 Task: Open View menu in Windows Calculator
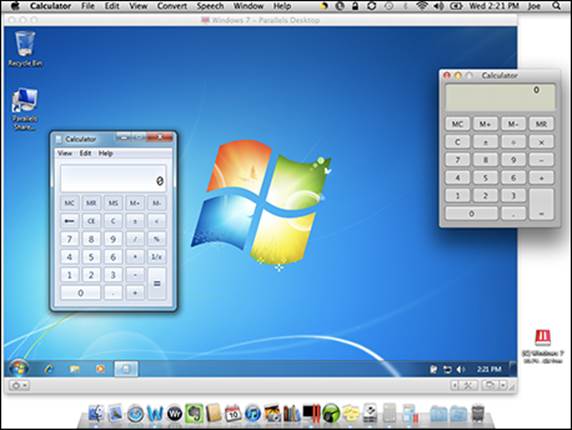[x=65, y=154]
